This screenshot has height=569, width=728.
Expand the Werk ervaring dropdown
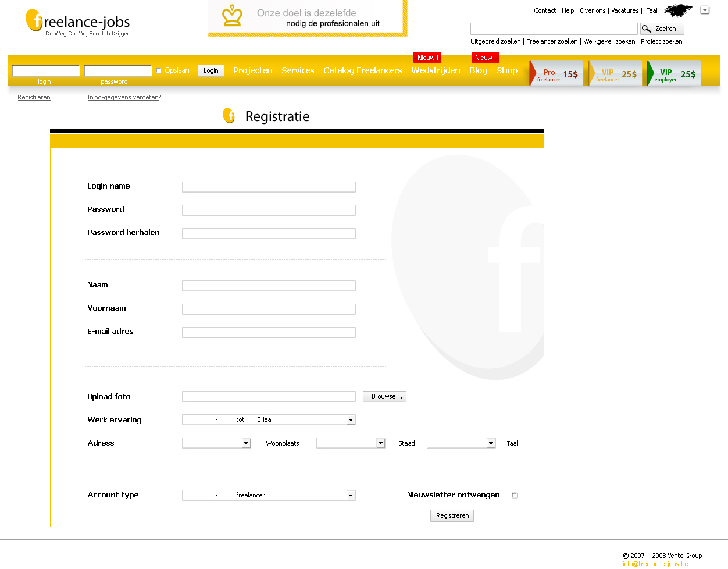[351, 420]
